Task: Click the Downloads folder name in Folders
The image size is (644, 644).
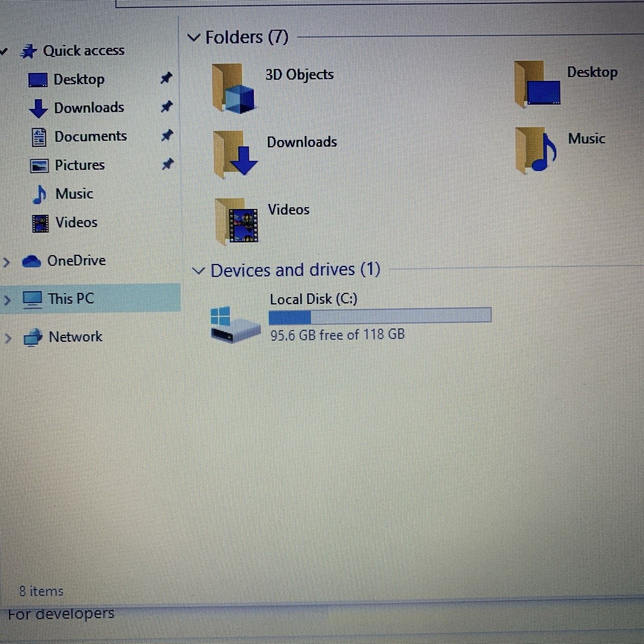Action: pos(302,142)
